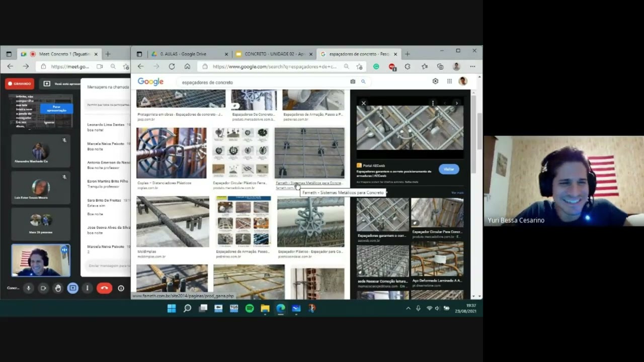Viewport: 644px width, 362px height.
Task: Go to next image in preview panel
Action: pos(456,103)
